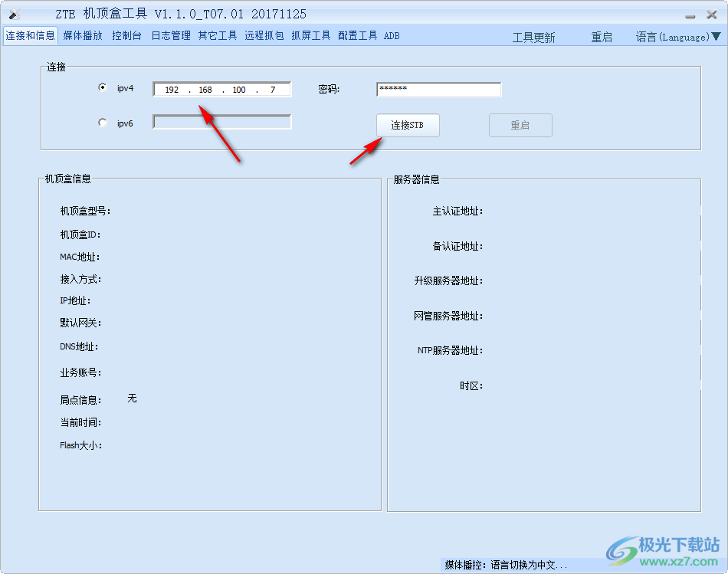This screenshot has height=574, width=728.
Task: Select the 抓屏工具 tab
Action: click(310, 36)
